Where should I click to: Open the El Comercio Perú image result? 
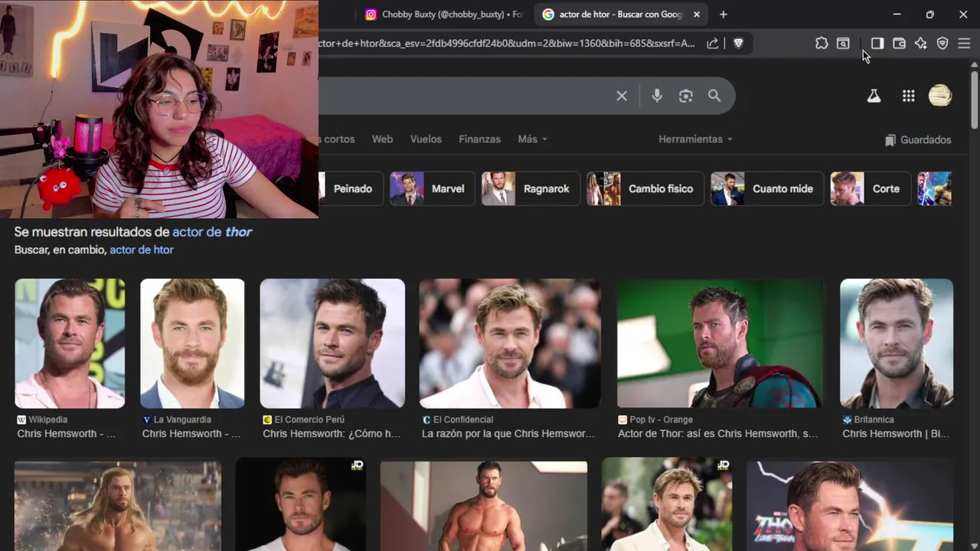pos(332,344)
